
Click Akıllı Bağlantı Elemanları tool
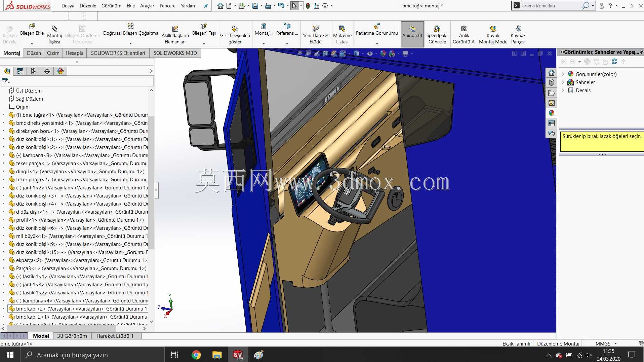175,34
